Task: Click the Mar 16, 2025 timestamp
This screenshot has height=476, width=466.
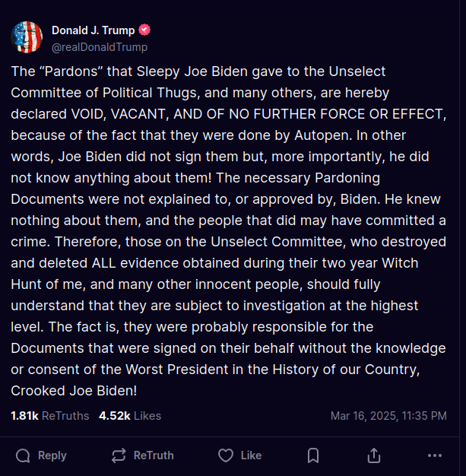Action: pyautogui.click(x=388, y=416)
